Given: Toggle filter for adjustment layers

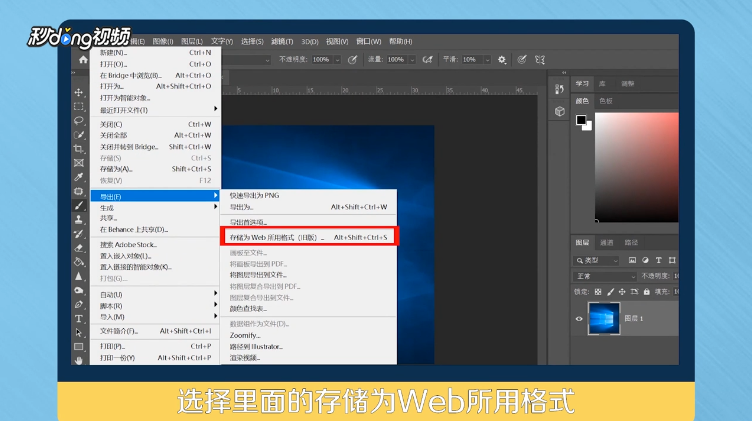Looking at the screenshot, I should coord(646,260).
